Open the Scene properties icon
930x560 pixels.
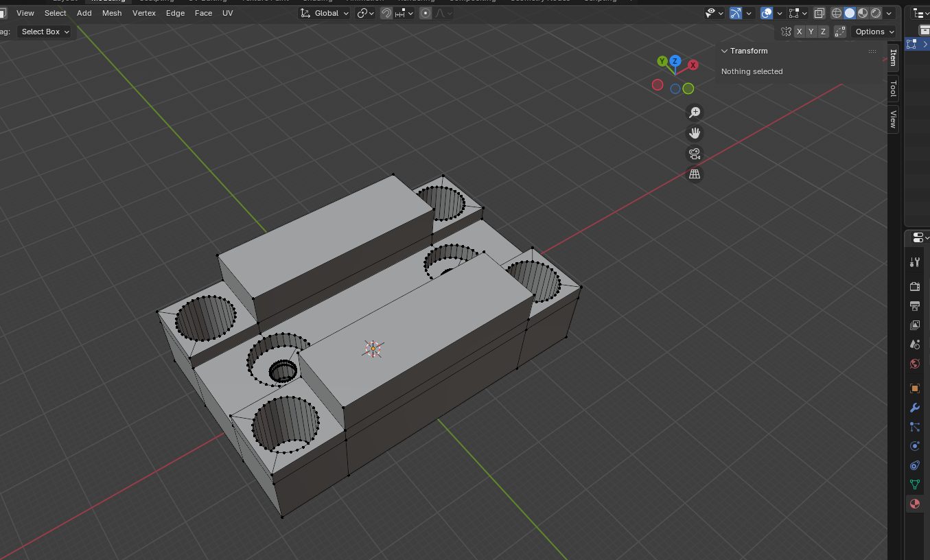pyautogui.click(x=914, y=344)
